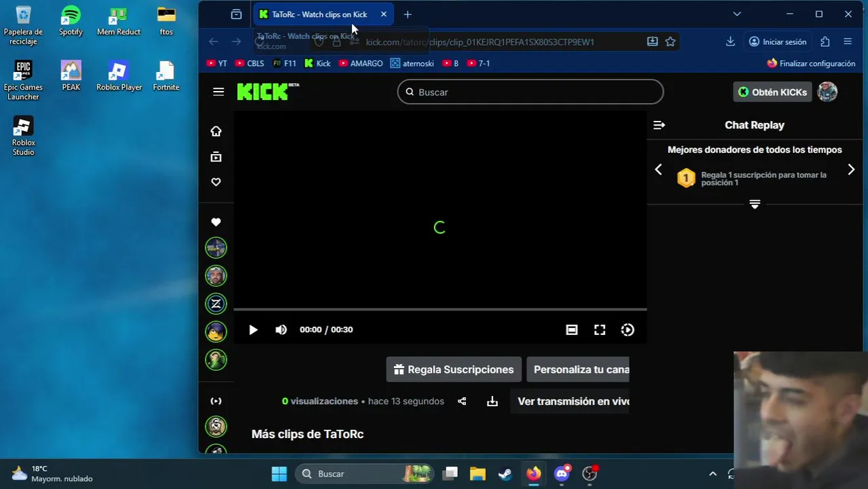Open the Windows Start menu
The height and width of the screenshot is (489, 868).
(x=279, y=473)
